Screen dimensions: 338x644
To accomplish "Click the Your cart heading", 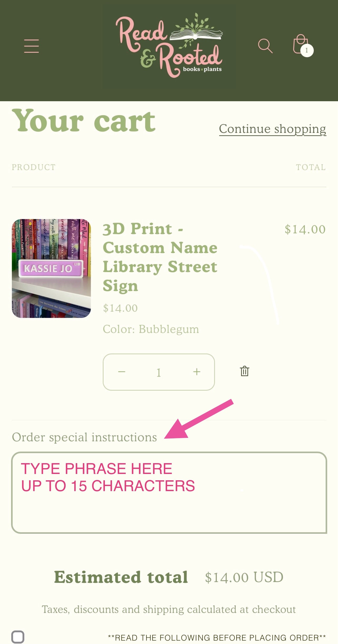I will 84,120.
